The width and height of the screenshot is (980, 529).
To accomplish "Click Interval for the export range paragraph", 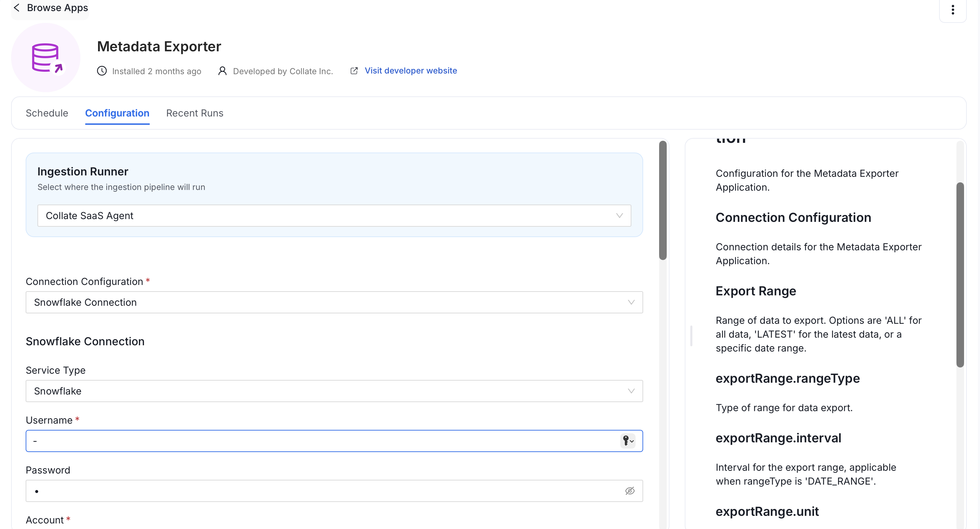I will click(x=806, y=474).
